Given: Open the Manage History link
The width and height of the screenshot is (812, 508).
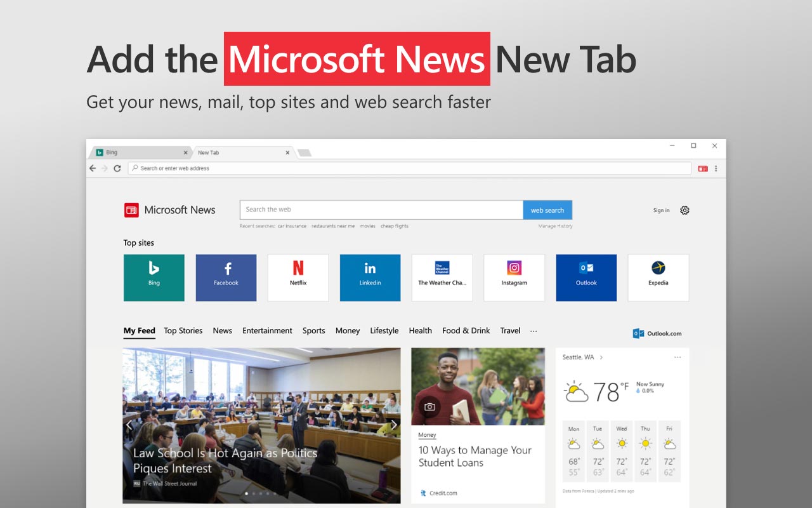Looking at the screenshot, I should coord(555,226).
